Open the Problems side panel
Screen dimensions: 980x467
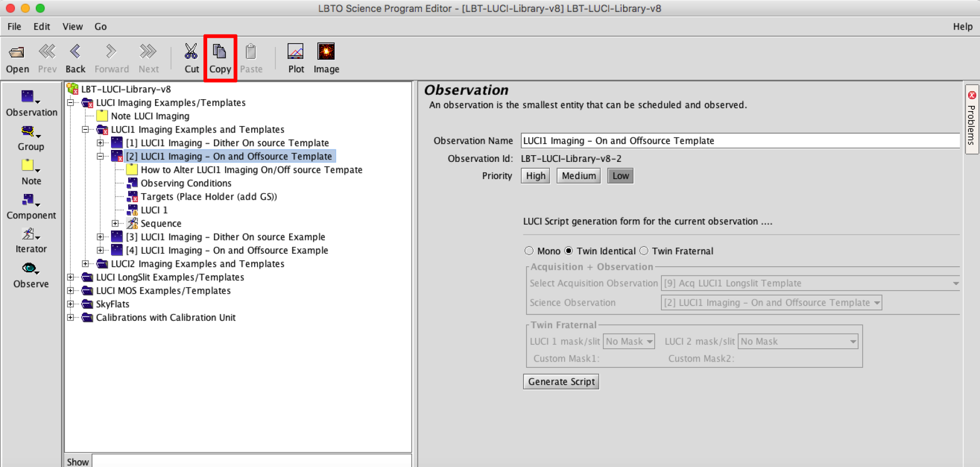[971, 119]
